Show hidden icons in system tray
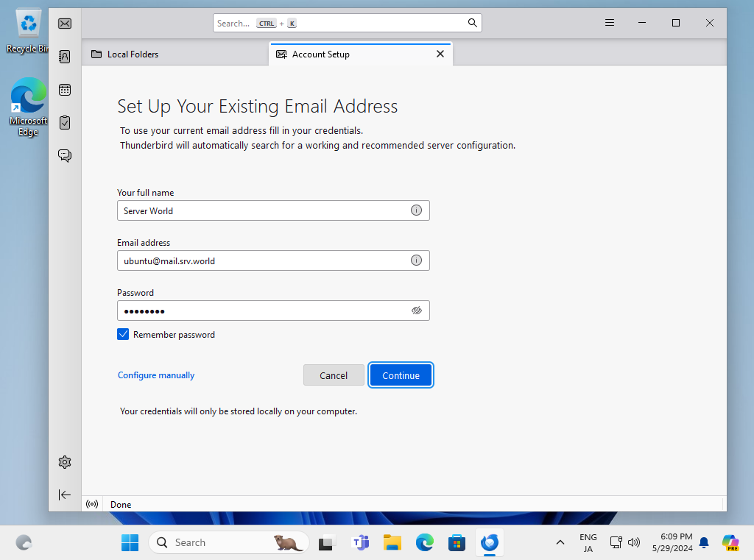754x560 pixels. (560, 543)
